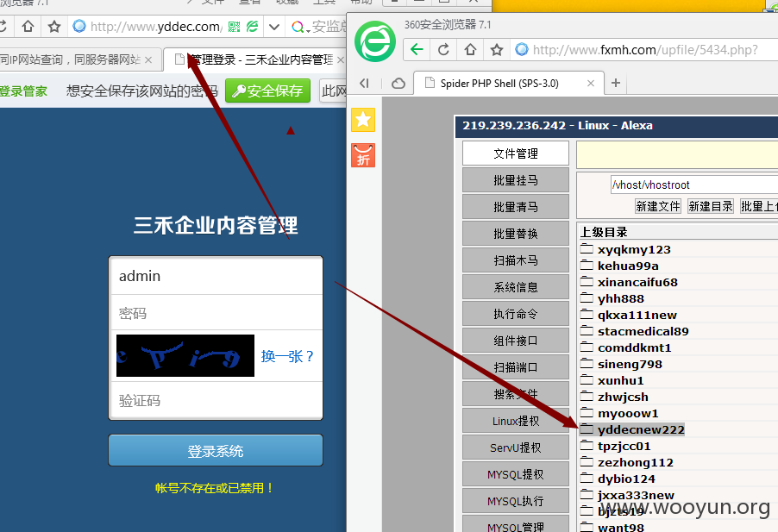
Task: Click cloud icon beside tab bar
Action: (x=398, y=84)
